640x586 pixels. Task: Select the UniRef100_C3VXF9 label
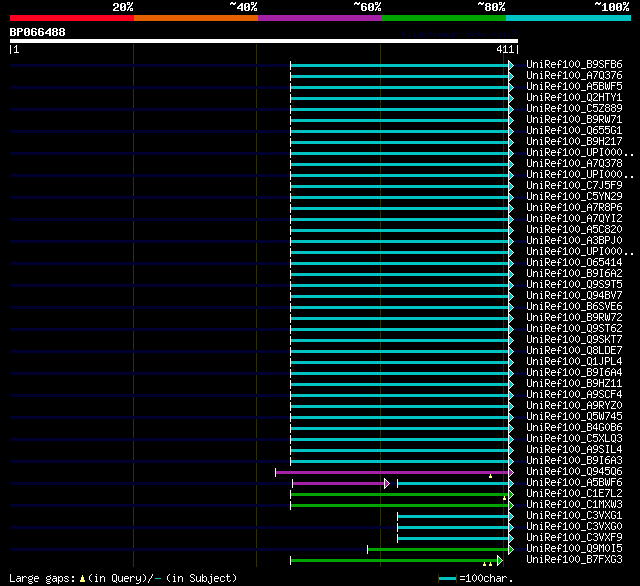[x=574, y=538]
